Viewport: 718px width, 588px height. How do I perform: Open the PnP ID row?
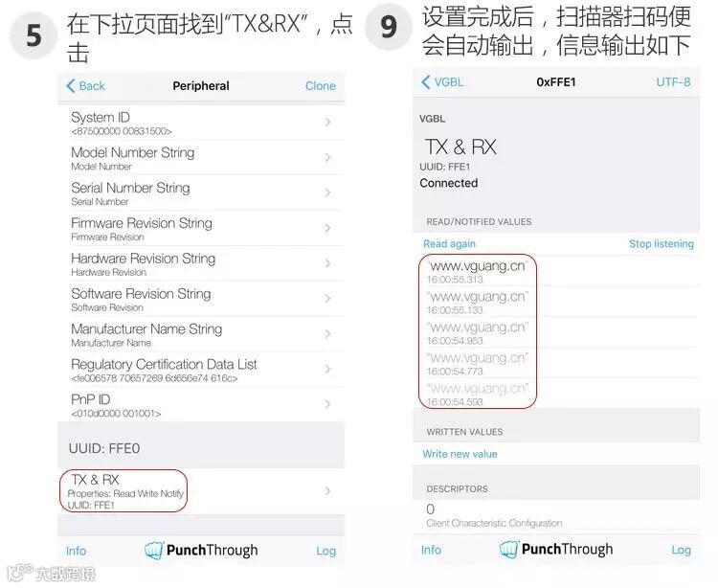click(201, 405)
